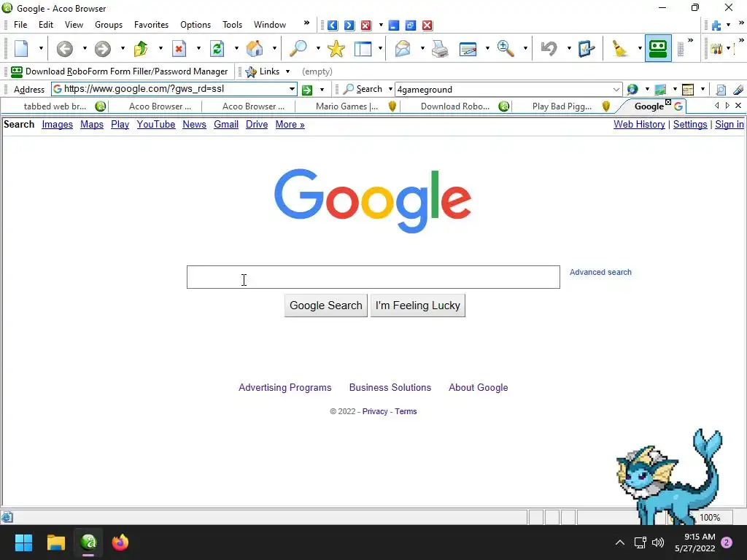Open the Tools menu
This screenshot has height=560, width=747.
point(232,25)
